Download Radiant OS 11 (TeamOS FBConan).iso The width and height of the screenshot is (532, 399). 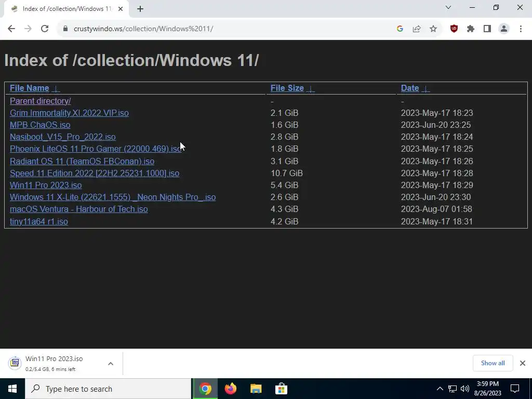point(82,161)
